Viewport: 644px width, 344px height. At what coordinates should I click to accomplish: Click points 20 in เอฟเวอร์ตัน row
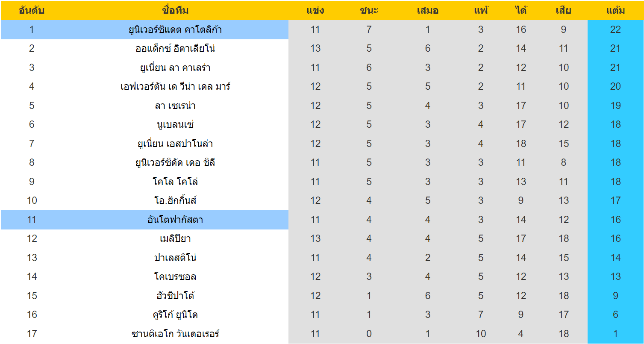[615, 87]
